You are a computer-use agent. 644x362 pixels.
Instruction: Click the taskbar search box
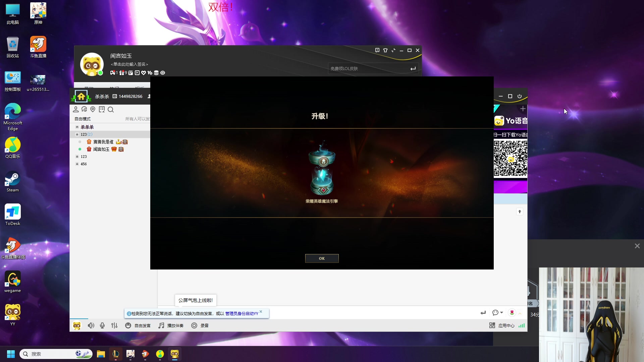coord(56,354)
